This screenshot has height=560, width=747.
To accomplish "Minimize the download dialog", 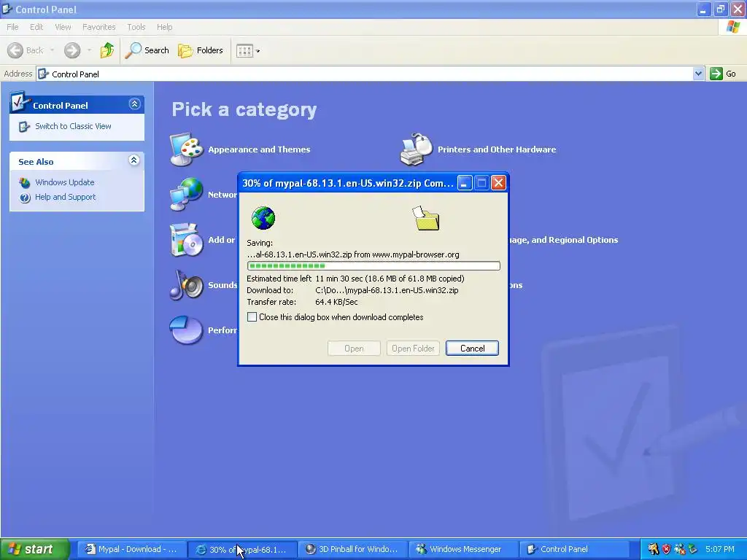I will [x=465, y=183].
